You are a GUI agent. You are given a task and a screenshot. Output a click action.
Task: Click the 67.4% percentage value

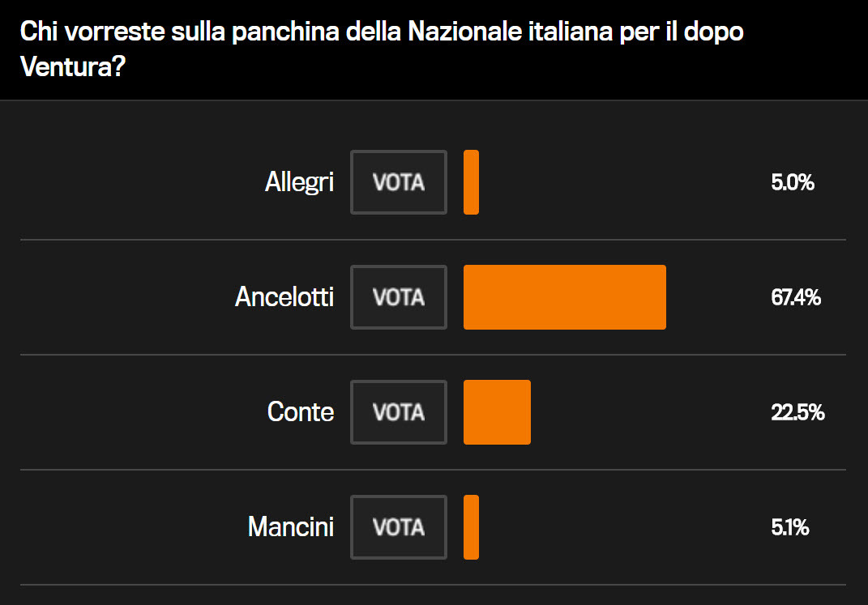click(x=796, y=298)
